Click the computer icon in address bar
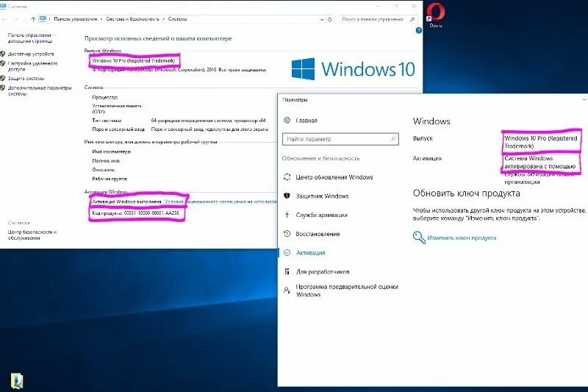588x392 pixels. [43, 19]
